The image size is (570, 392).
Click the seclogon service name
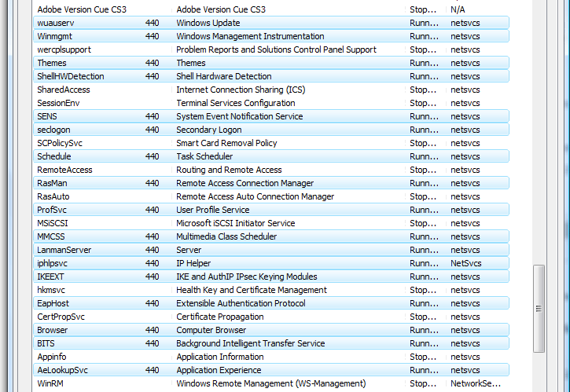tap(53, 130)
